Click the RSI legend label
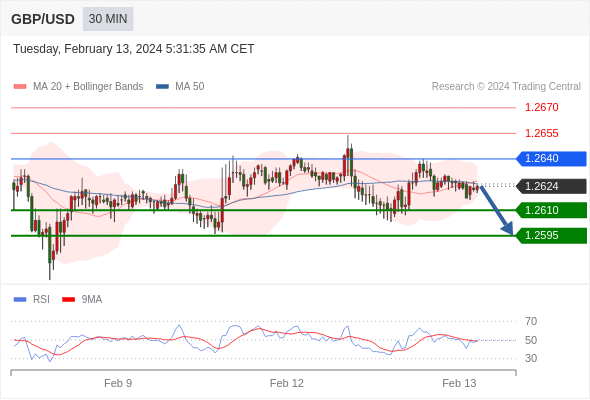The height and width of the screenshot is (400, 590). click(41, 300)
